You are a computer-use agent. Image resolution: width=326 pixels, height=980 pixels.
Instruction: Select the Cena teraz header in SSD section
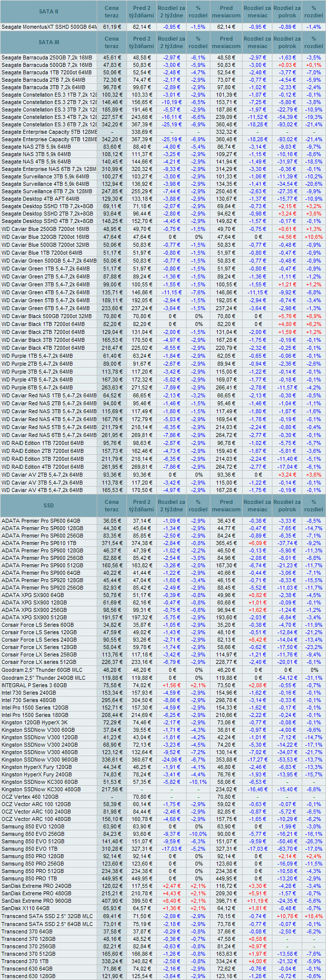(112, 505)
